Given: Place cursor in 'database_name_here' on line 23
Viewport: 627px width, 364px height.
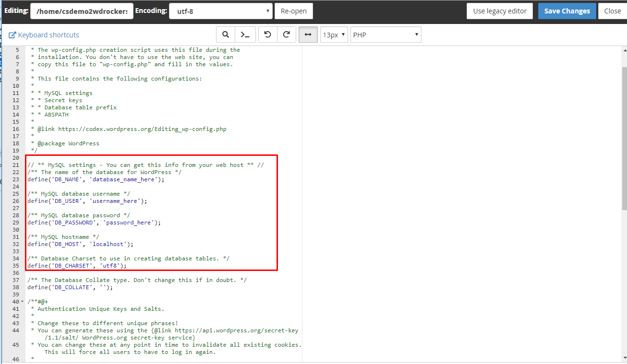Looking at the screenshot, I should [125, 179].
